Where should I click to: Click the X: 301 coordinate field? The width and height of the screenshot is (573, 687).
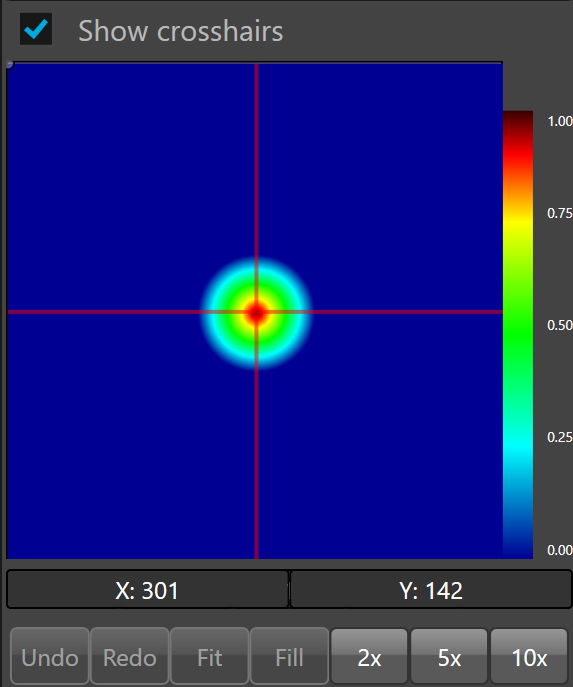click(x=147, y=589)
